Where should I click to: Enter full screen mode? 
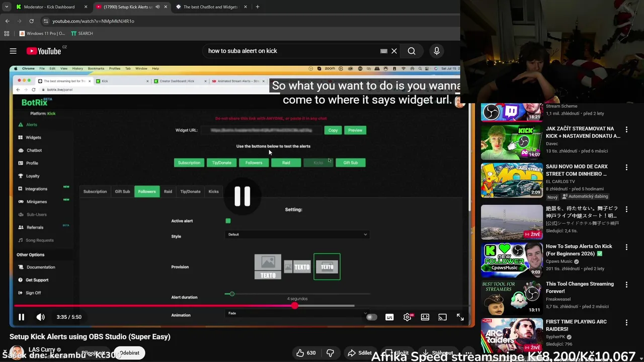[x=460, y=317]
